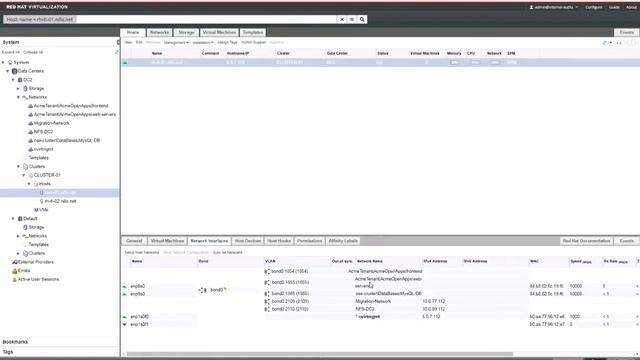Open the Host Devices sub-tab
The image size is (640, 360).
coord(248,241)
